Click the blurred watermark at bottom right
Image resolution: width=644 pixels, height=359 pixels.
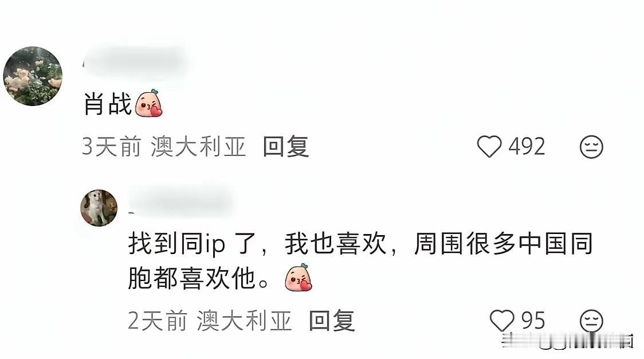568,340
